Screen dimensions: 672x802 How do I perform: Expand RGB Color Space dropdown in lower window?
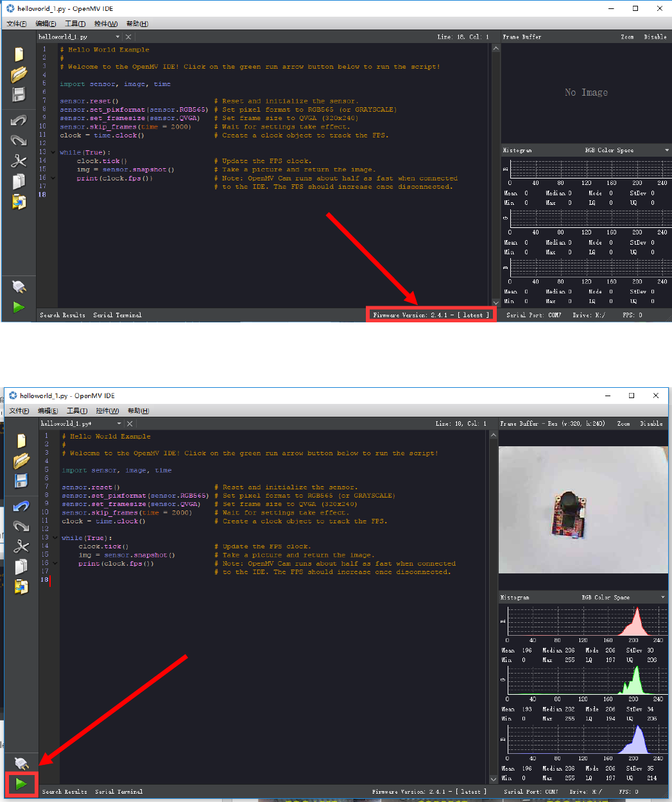pyautogui.click(x=663, y=598)
